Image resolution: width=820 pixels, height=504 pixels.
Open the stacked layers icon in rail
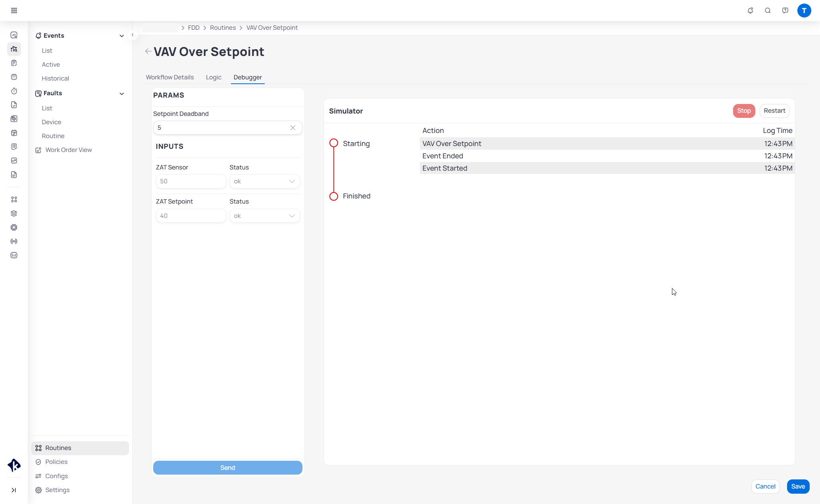[14, 213]
